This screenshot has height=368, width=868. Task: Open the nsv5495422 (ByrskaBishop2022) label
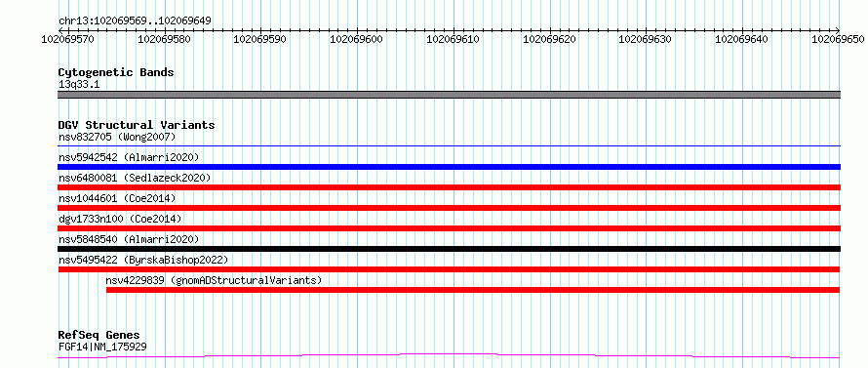pos(142,260)
